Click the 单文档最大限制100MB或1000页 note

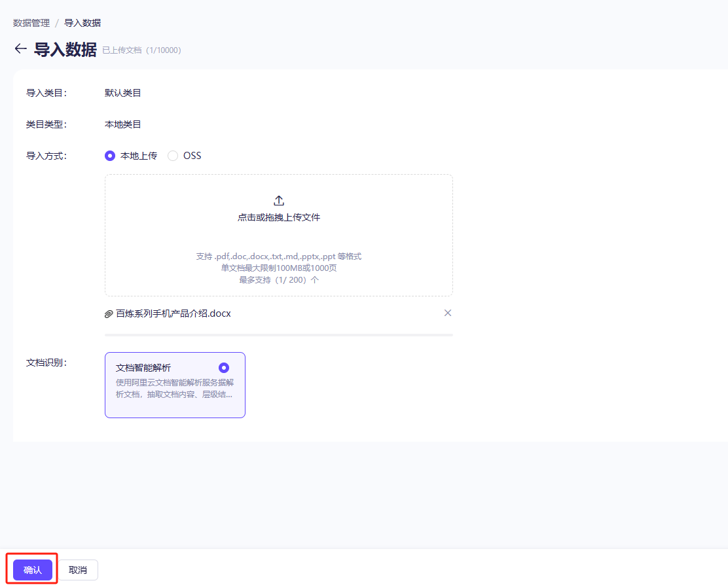[279, 268]
